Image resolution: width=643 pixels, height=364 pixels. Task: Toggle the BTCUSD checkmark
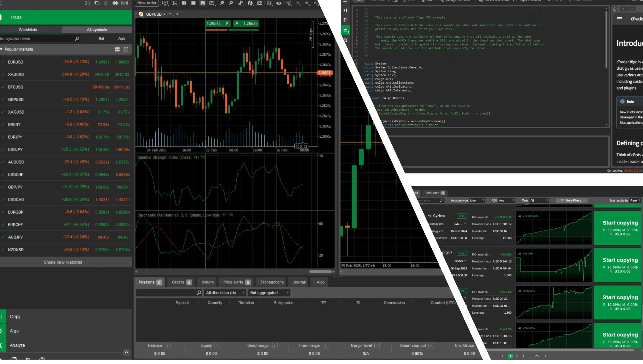(x=3, y=87)
